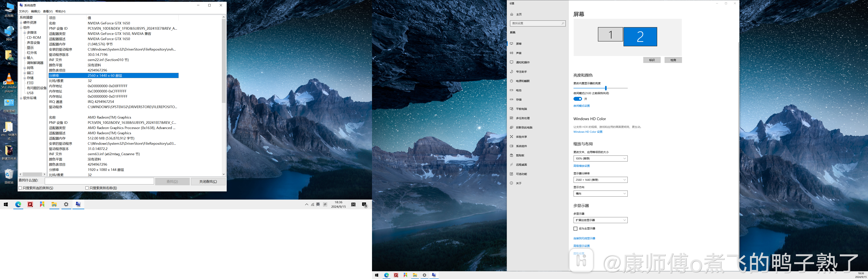This screenshot has height=279, width=868.
Task: Open the 声音 settings page in sidebar
Action: pos(519,53)
